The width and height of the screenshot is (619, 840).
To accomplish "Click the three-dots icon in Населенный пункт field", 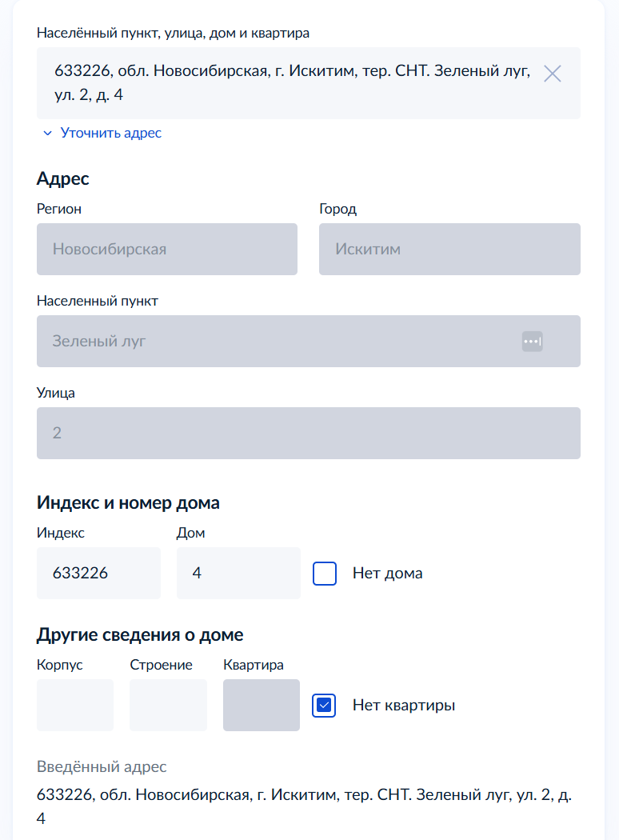I will point(532,342).
